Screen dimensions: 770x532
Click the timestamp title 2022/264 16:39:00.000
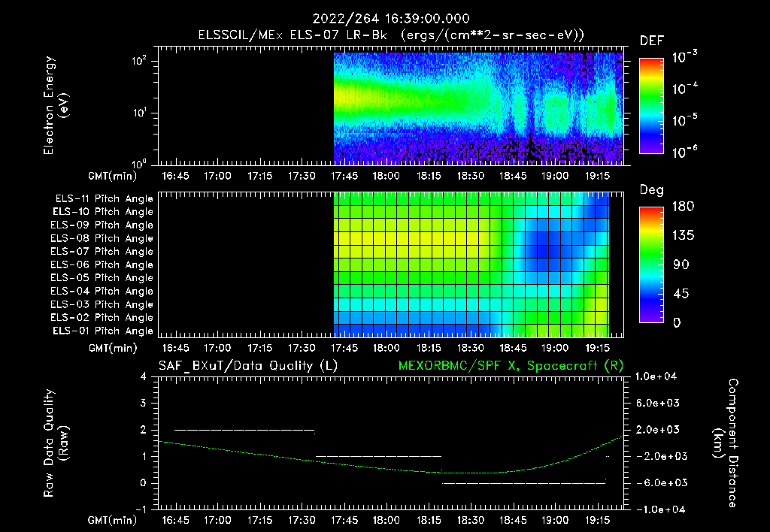391,19
